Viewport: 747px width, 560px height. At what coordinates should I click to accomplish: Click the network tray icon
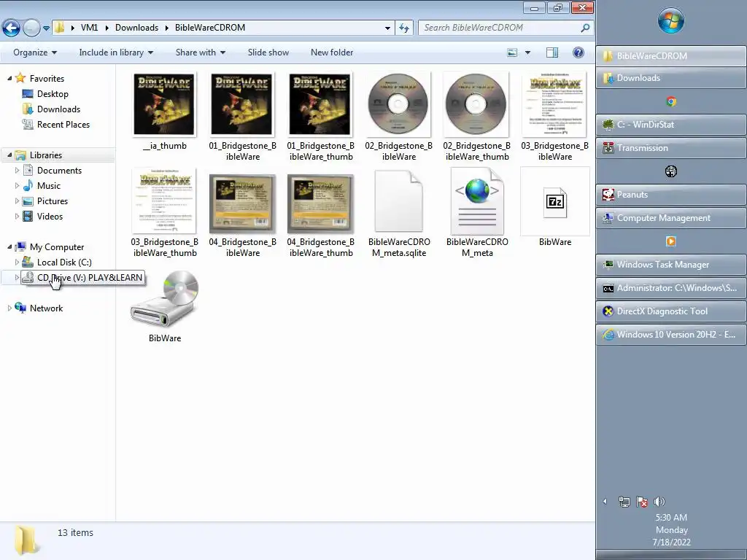pyautogui.click(x=624, y=502)
